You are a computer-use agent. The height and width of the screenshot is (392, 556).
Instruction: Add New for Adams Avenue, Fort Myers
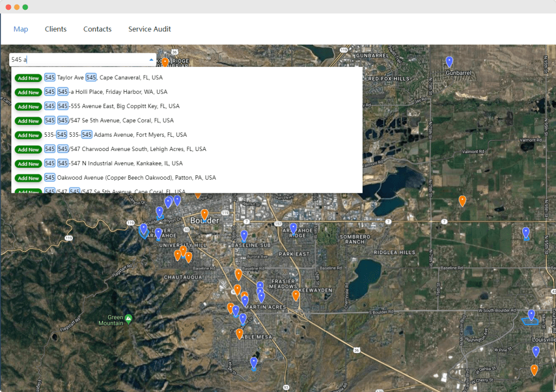coord(28,135)
